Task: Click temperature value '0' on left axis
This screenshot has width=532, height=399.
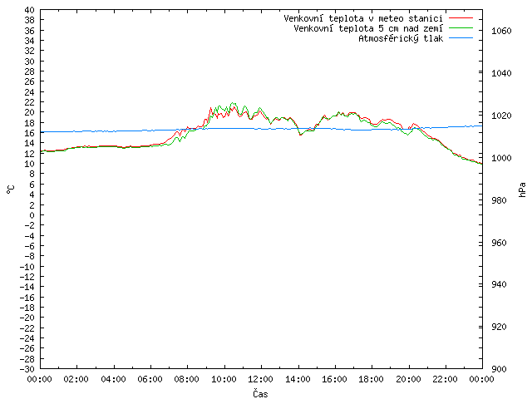Action: tap(32, 215)
